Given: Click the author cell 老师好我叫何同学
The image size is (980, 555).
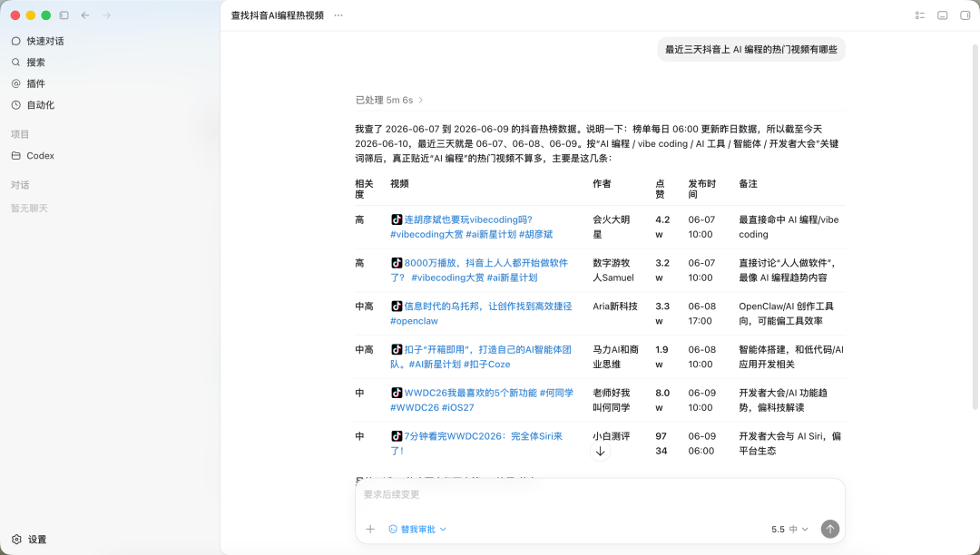Looking at the screenshot, I should pos(612,400).
